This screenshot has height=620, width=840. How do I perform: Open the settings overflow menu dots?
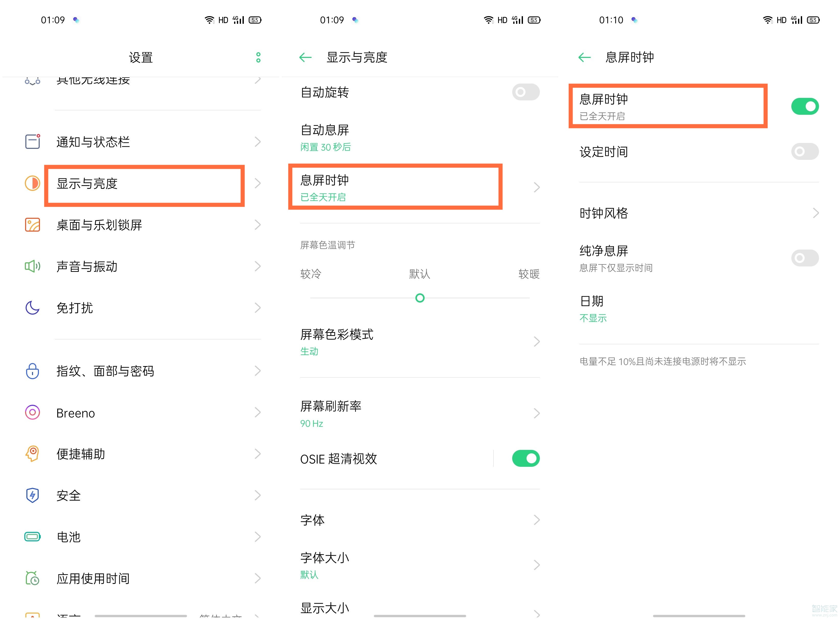point(258,57)
